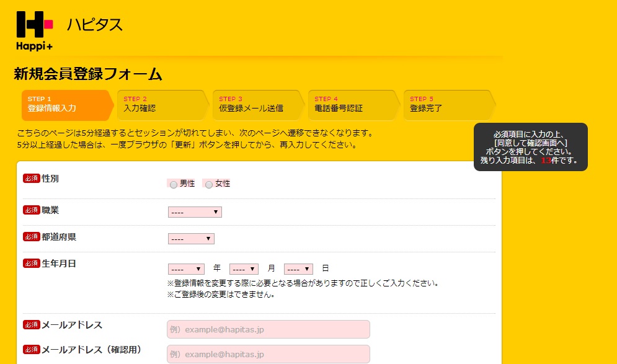Image resolution: width=617 pixels, height=364 pixels.
Task: Click the 性別 field label
Action: pos(50,179)
